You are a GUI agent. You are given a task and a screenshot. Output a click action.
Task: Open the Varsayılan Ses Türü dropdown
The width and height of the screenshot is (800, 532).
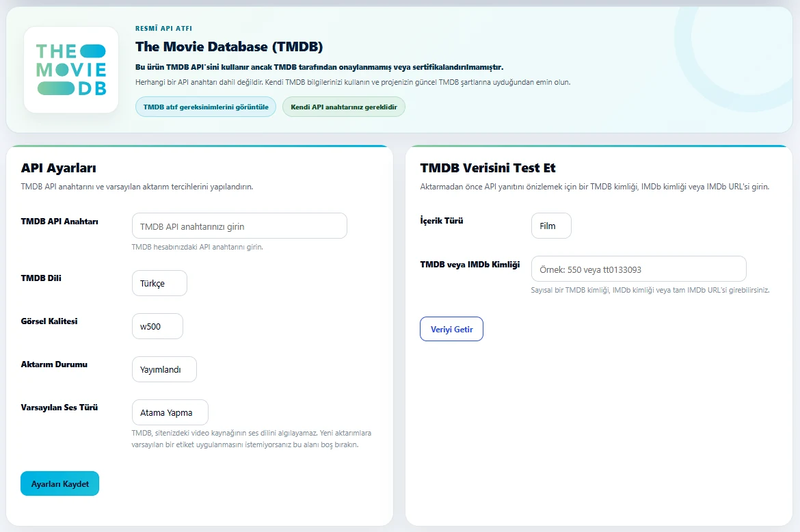click(x=170, y=412)
